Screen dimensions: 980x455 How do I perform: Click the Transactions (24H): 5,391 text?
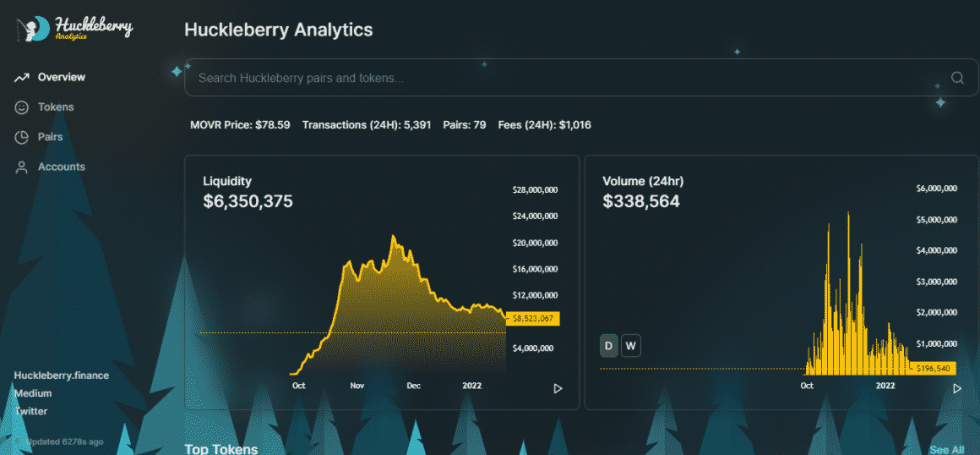(367, 124)
